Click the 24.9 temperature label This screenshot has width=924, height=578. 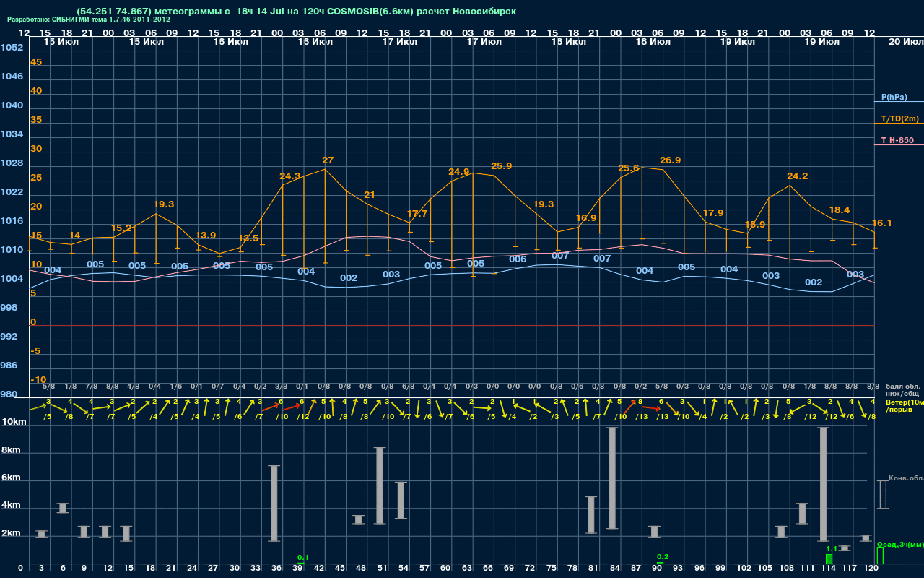(459, 172)
